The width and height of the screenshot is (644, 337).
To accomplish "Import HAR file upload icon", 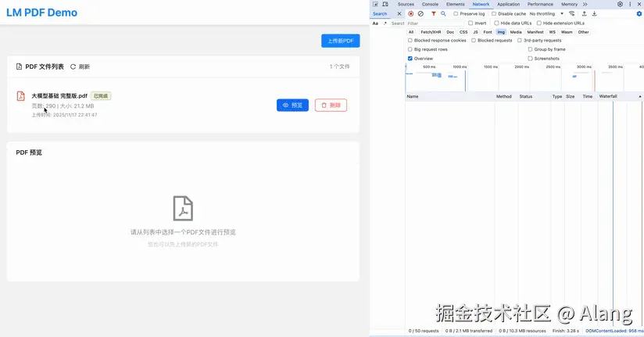I will tap(584, 13).
